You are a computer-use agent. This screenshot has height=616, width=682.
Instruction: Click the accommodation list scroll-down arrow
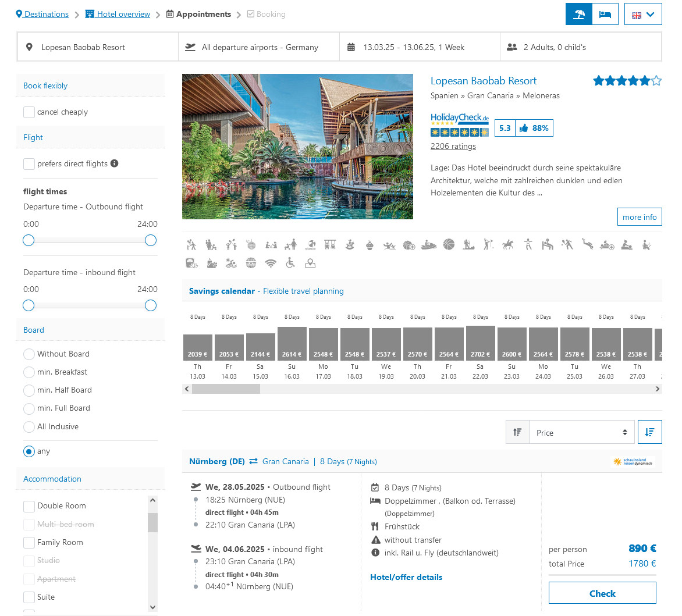152,607
